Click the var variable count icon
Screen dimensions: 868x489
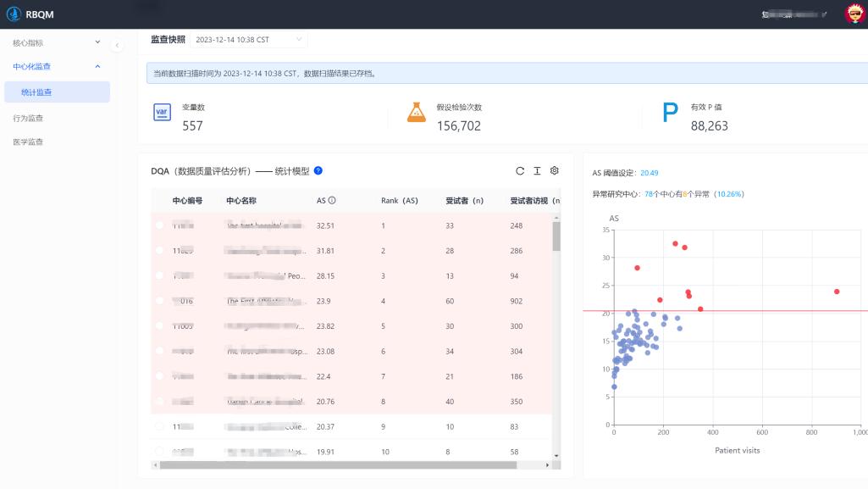(162, 113)
